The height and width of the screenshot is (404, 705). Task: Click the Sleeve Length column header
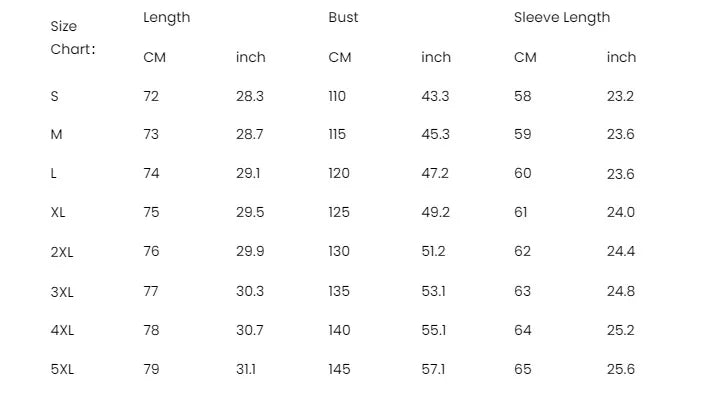[561, 17]
